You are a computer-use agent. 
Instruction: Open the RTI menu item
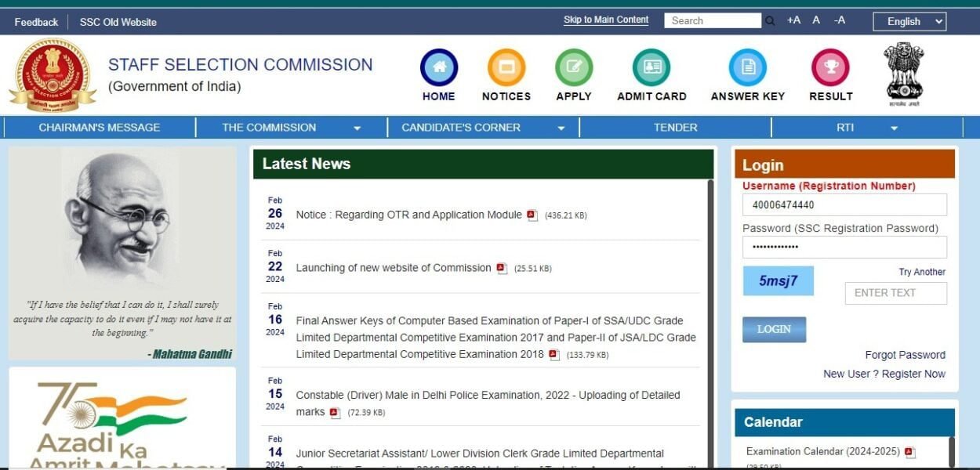[x=845, y=127]
